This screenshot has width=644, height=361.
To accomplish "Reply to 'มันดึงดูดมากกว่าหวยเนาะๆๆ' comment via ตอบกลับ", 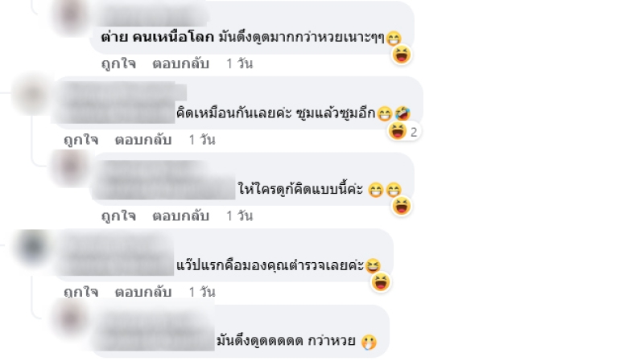I will (x=180, y=64).
